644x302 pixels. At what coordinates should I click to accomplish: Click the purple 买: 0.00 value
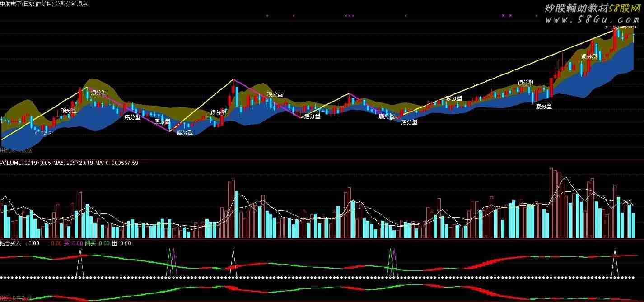(x=73, y=243)
